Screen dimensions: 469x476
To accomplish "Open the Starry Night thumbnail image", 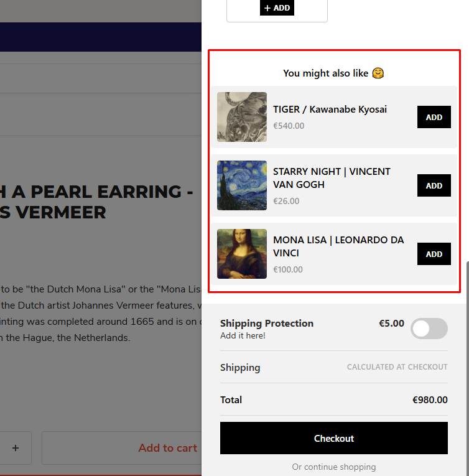I will (242, 185).
